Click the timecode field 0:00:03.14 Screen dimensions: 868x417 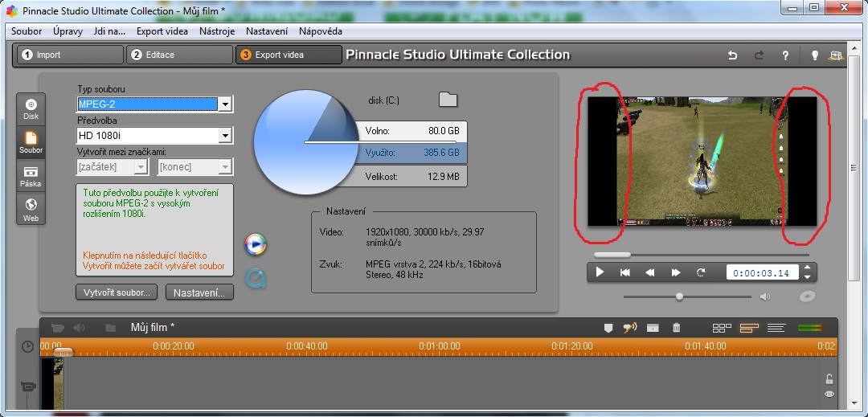pyautogui.click(x=763, y=272)
